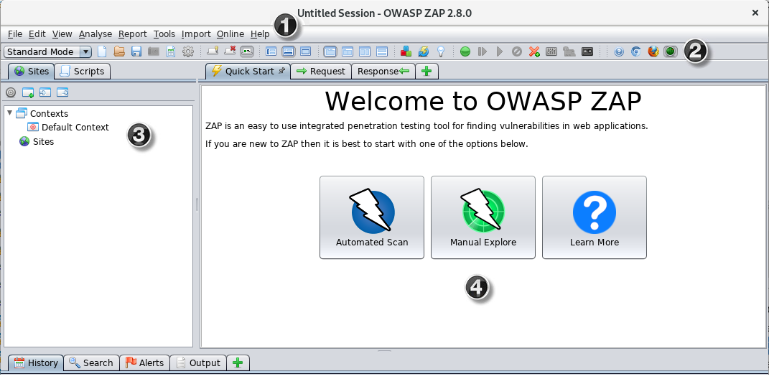Open the Standard Mode dropdown
The height and width of the screenshot is (375, 771).
click(48, 52)
